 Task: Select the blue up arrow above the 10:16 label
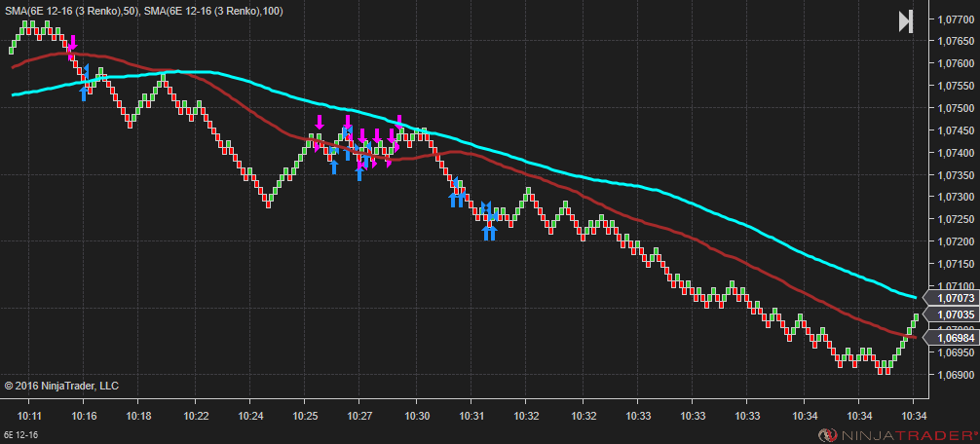coord(84,93)
